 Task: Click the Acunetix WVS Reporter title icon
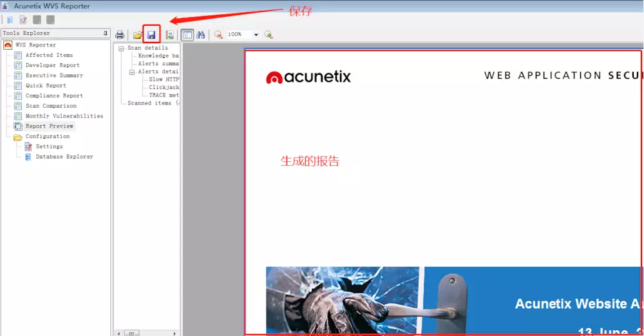point(5,6)
